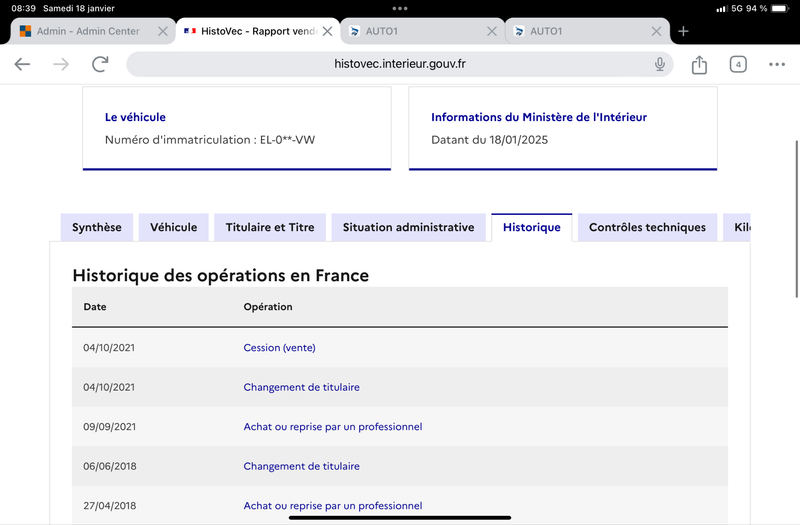Open the Synthèse tab
This screenshot has width=800, height=525.
pyautogui.click(x=97, y=228)
